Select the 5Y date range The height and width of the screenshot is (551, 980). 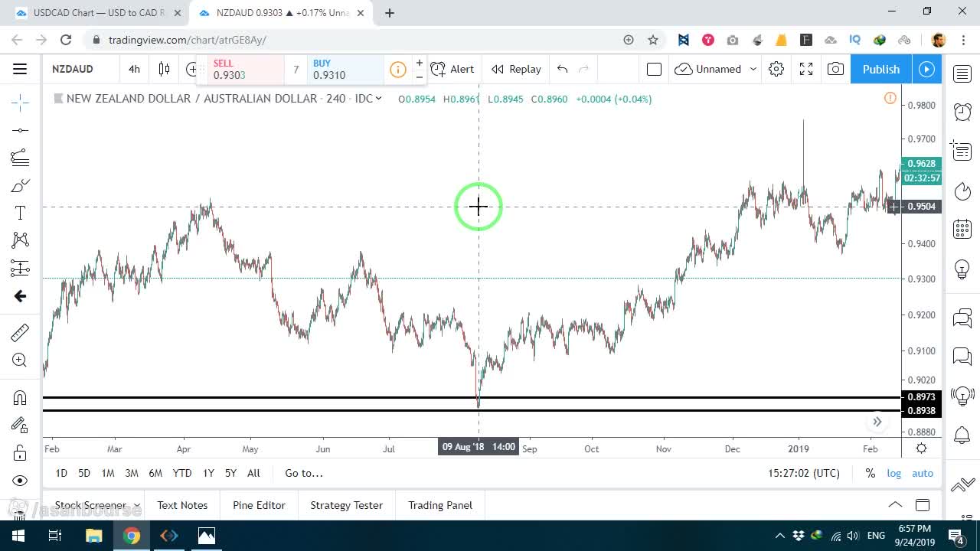(x=230, y=473)
